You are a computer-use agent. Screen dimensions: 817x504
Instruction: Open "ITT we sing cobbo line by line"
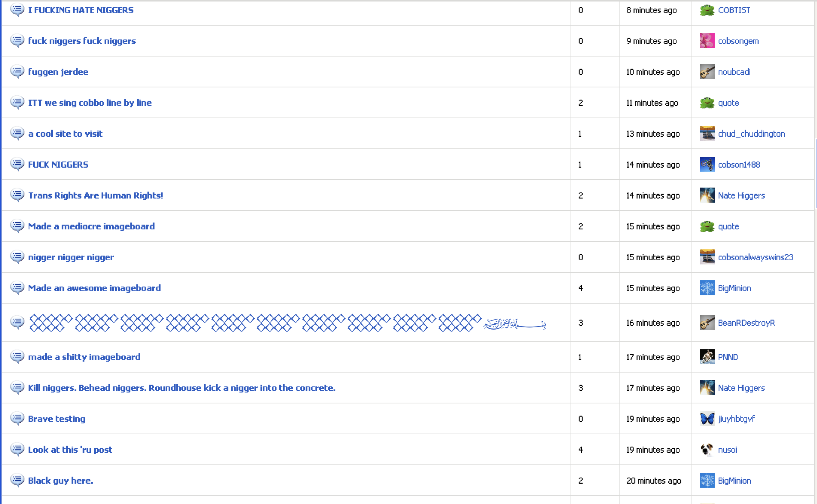(x=90, y=103)
